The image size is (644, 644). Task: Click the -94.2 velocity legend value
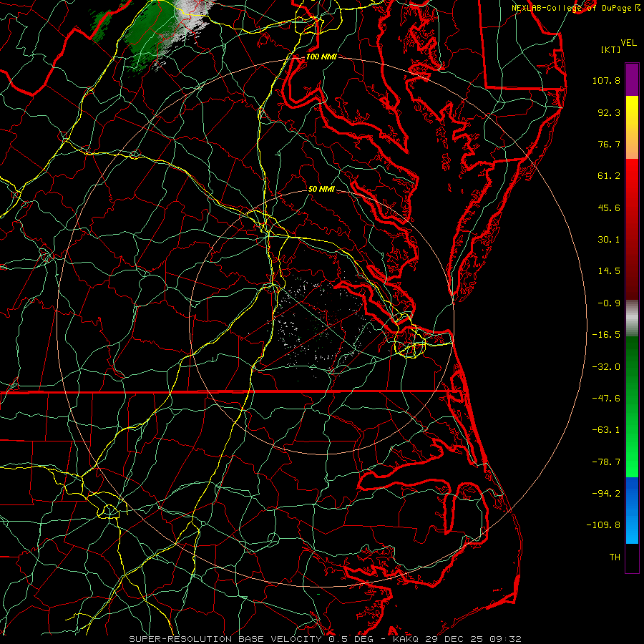point(606,493)
